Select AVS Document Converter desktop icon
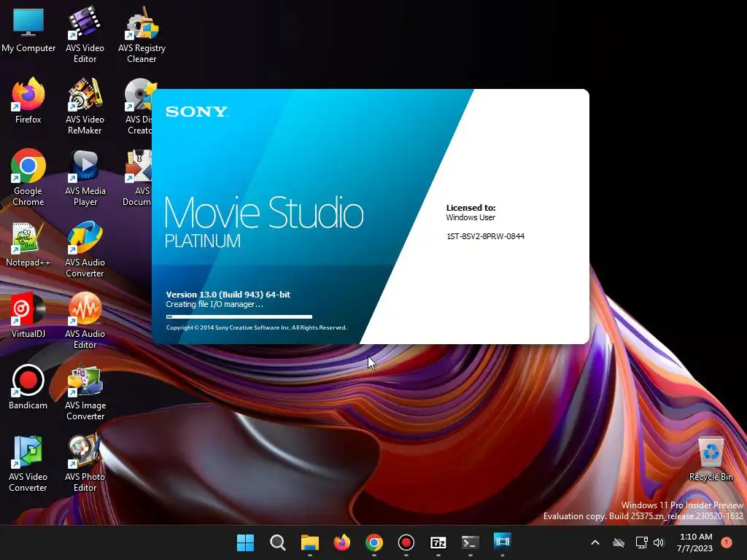Viewport: 747px width, 560px height. tap(137, 178)
